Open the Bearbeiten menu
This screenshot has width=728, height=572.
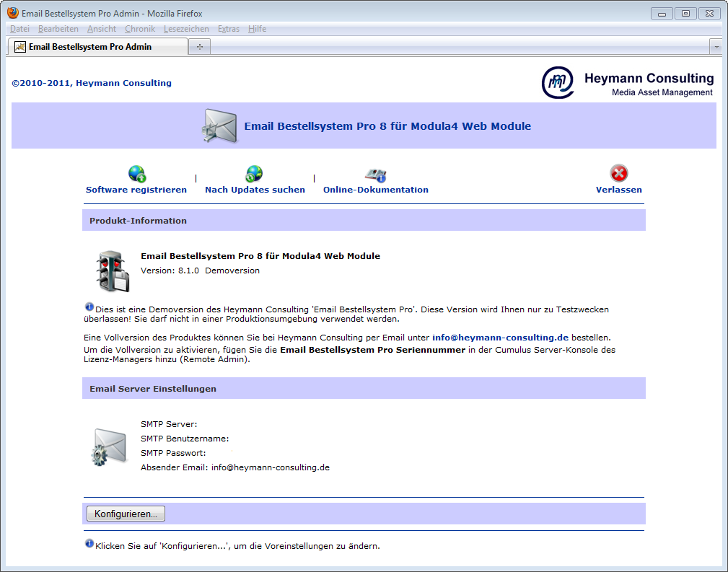[58, 29]
